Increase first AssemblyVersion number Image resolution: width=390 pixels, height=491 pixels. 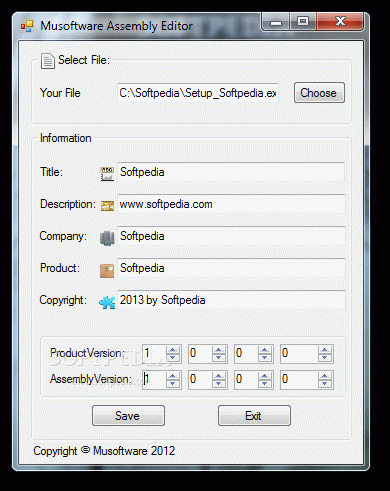[173, 376]
